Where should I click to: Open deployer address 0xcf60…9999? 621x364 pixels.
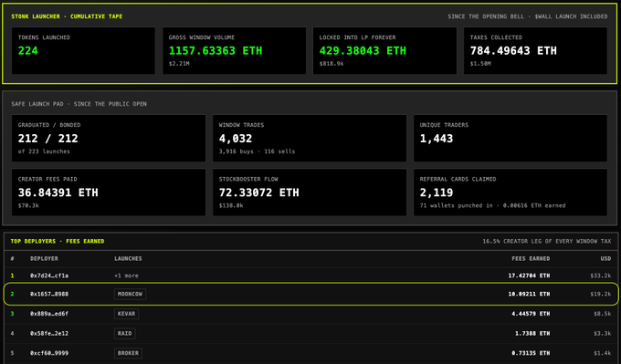[x=49, y=353]
